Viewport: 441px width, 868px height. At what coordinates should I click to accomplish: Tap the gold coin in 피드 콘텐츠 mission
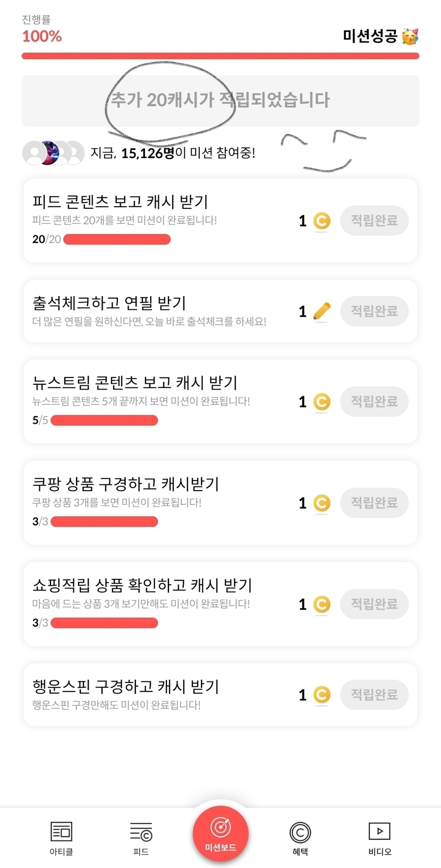click(x=321, y=221)
